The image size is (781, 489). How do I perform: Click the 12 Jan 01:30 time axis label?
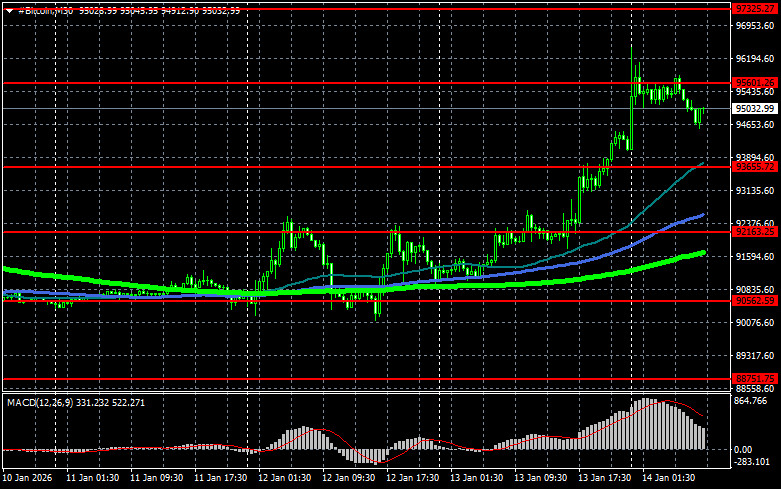[x=284, y=478]
